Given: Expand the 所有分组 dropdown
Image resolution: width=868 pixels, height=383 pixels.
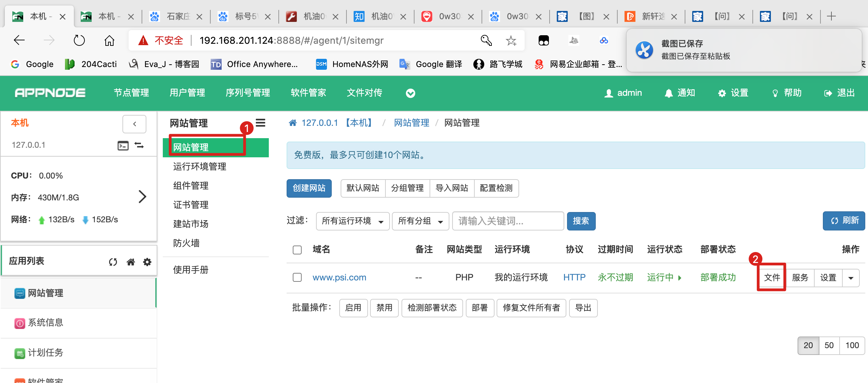Looking at the screenshot, I should [420, 221].
